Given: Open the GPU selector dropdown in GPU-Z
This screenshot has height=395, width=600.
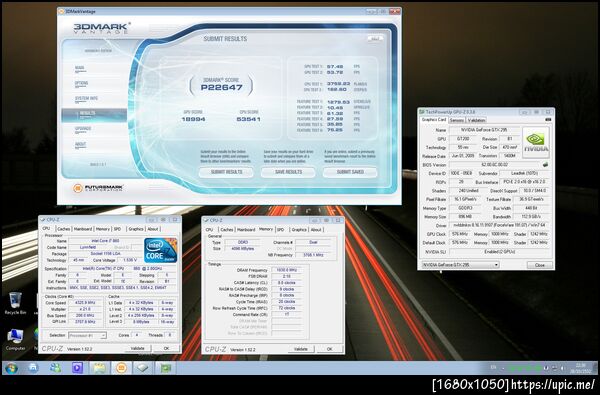Looking at the screenshot, I should 460,265.
